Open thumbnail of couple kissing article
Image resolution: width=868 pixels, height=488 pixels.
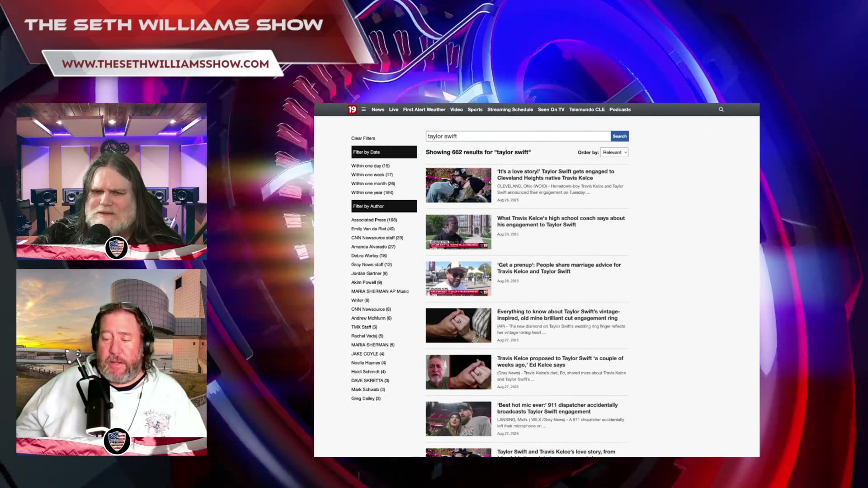click(x=458, y=185)
